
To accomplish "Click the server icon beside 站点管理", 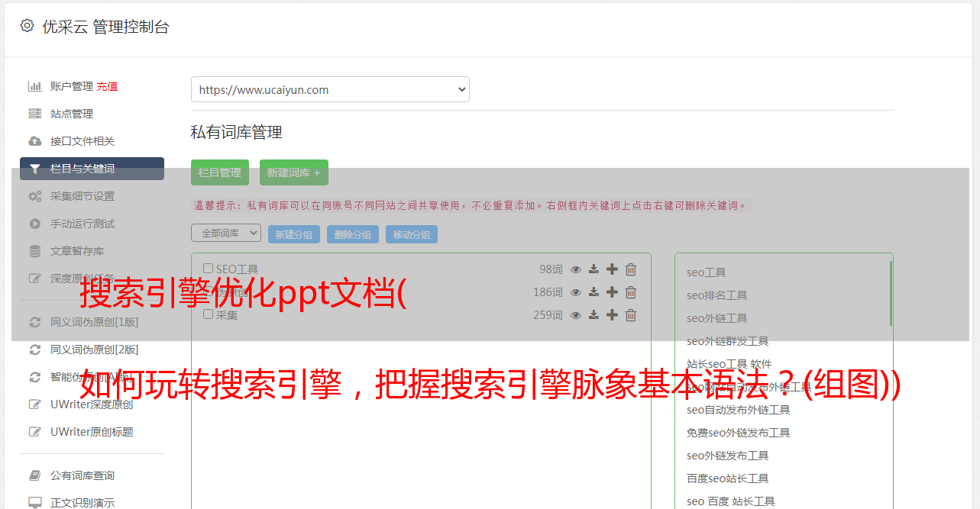I will click(34, 114).
